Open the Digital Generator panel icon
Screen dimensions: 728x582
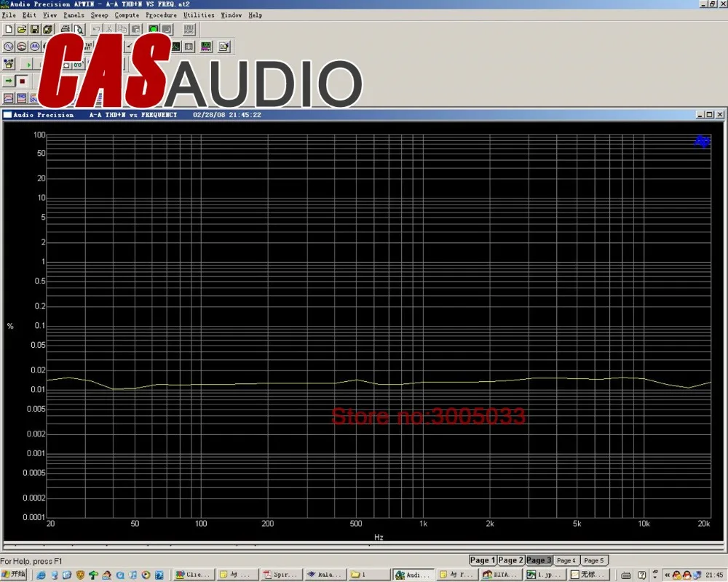[35, 47]
